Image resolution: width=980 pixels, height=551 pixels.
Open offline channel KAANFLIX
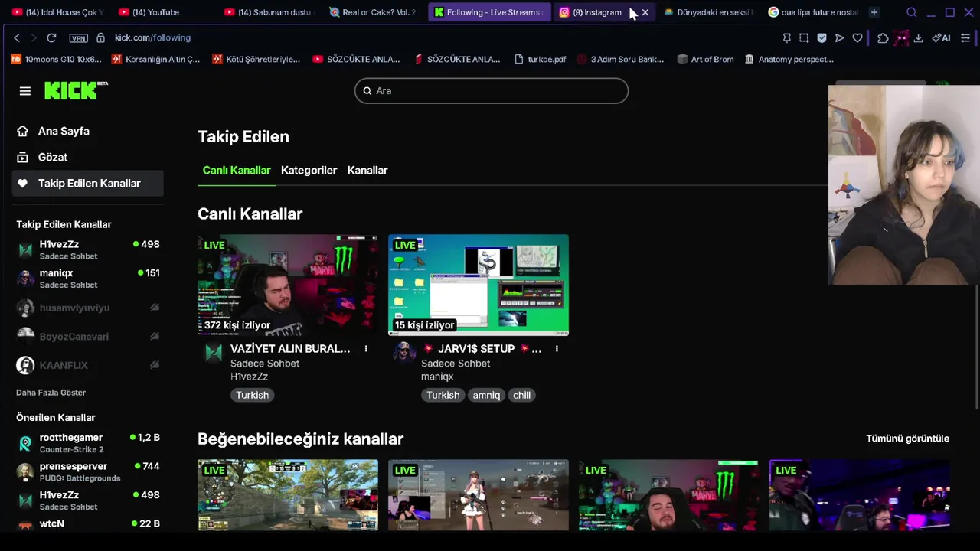[88, 365]
